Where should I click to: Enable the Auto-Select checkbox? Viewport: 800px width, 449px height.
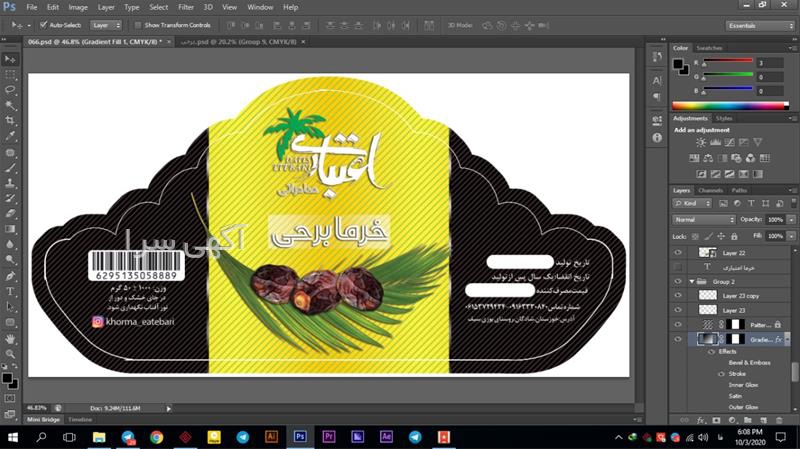pos(43,24)
